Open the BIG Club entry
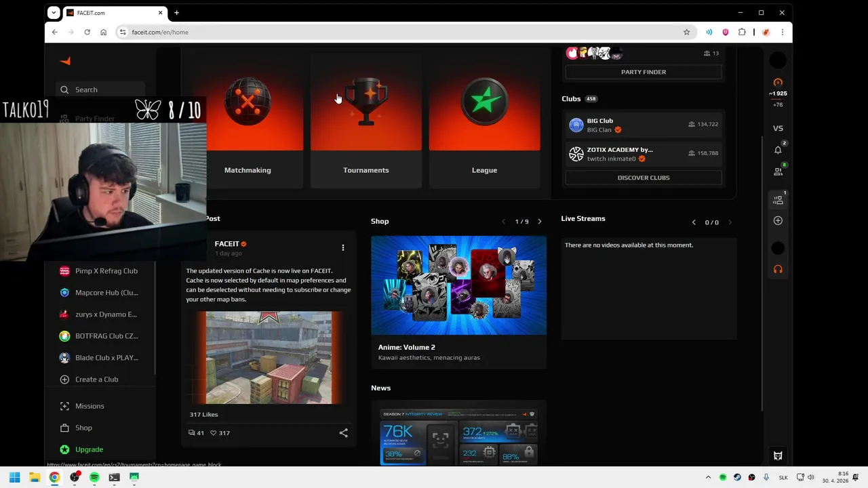This screenshot has width=868, height=488. pyautogui.click(x=644, y=125)
